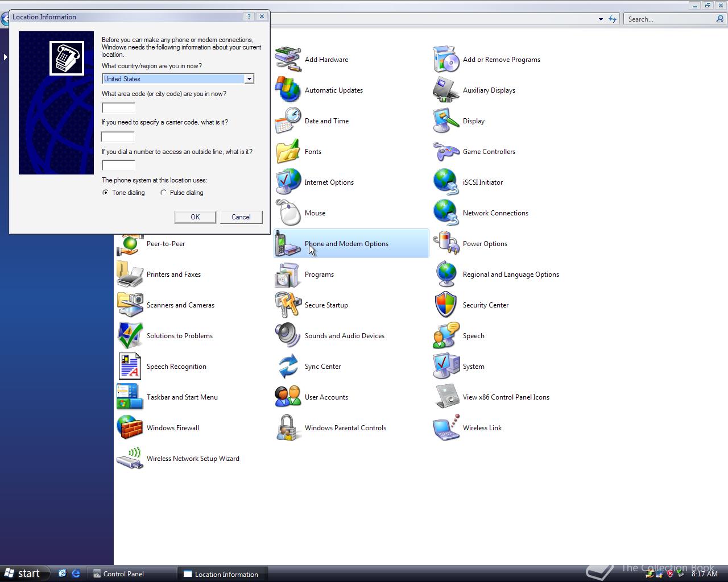Open the System icon
728x582 pixels.
pos(446,366)
